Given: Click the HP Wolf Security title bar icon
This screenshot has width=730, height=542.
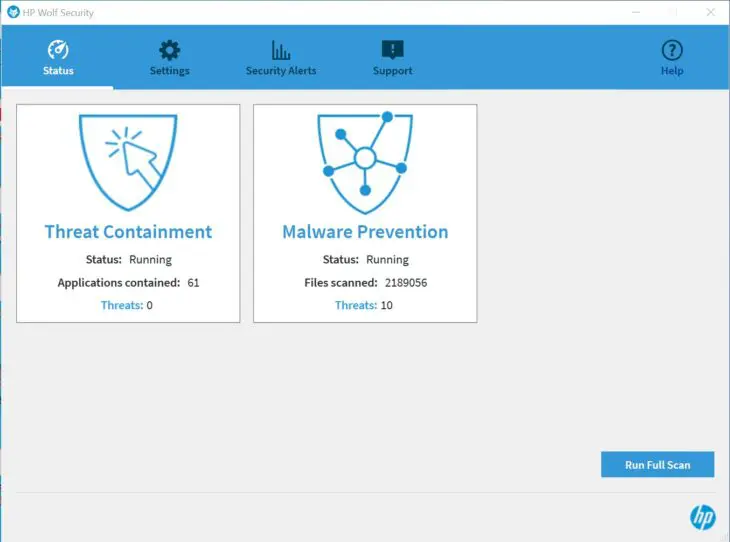Looking at the screenshot, I should point(13,12).
